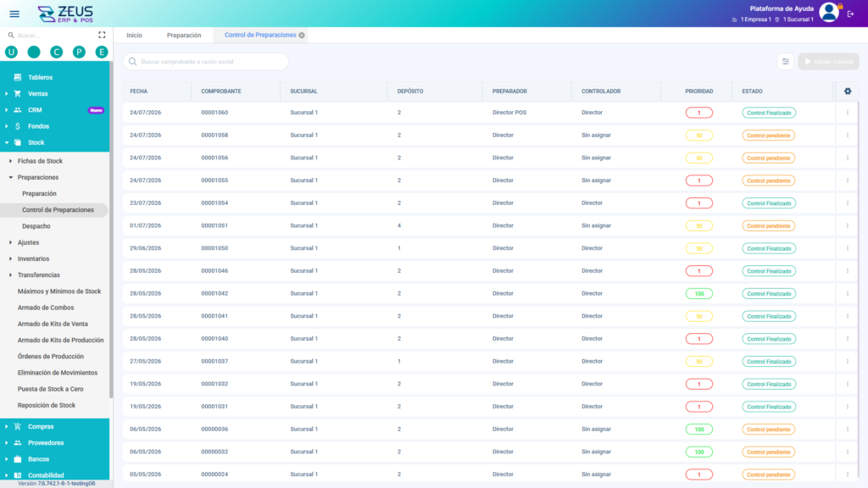Open Máximos y Mínimos de Stock
The height and width of the screenshot is (488, 868).
coord(59,291)
